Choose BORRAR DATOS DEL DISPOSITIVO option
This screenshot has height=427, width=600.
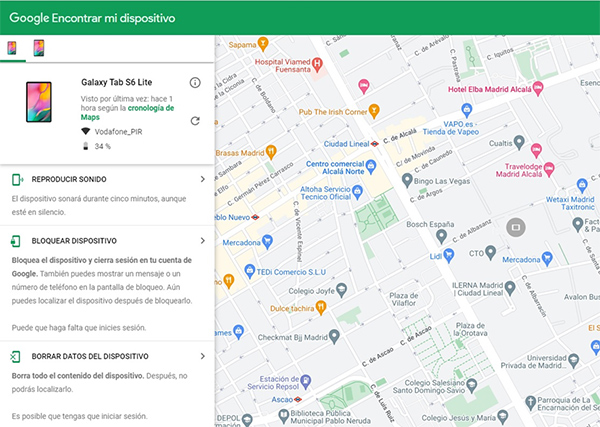pyautogui.click(x=90, y=357)
